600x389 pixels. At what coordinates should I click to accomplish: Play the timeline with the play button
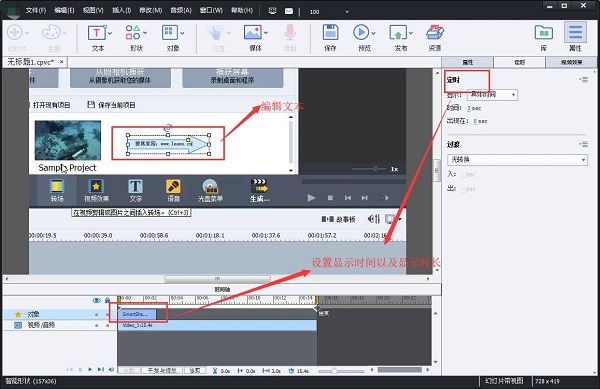click(90, 369)
